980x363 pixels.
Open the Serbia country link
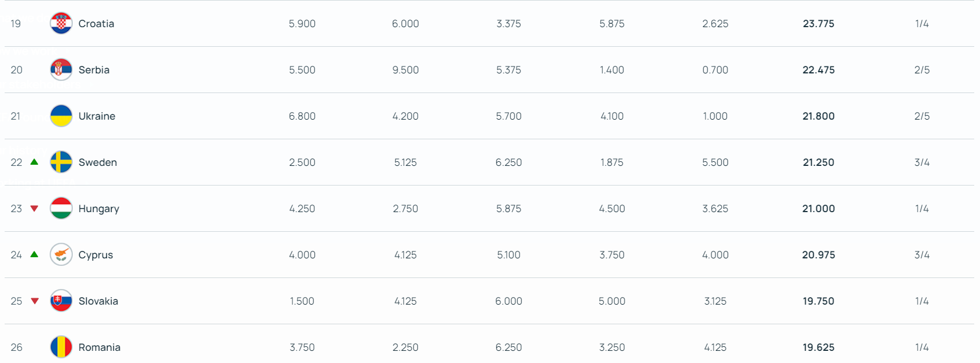(94, 70)
